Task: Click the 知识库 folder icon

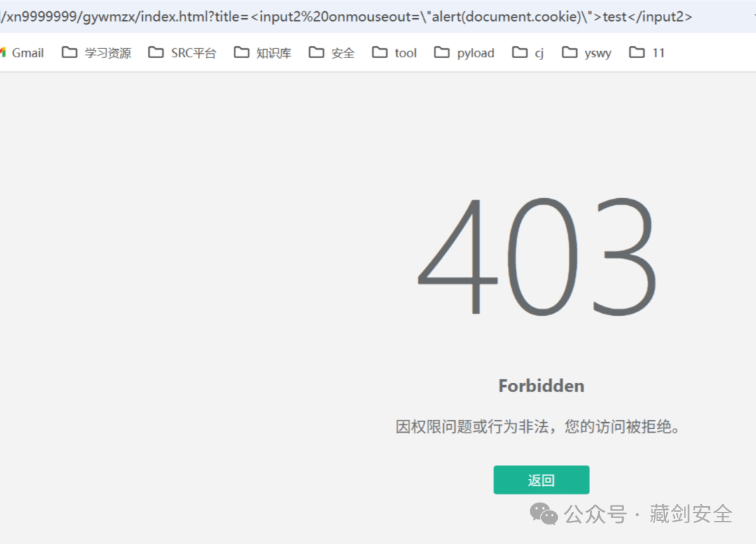Action: click(241, 52)
